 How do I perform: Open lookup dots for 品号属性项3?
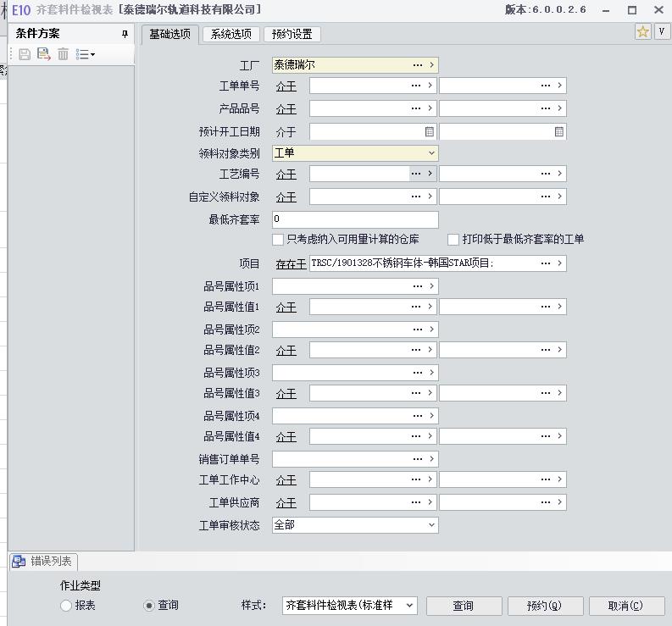tap(418, 373)
